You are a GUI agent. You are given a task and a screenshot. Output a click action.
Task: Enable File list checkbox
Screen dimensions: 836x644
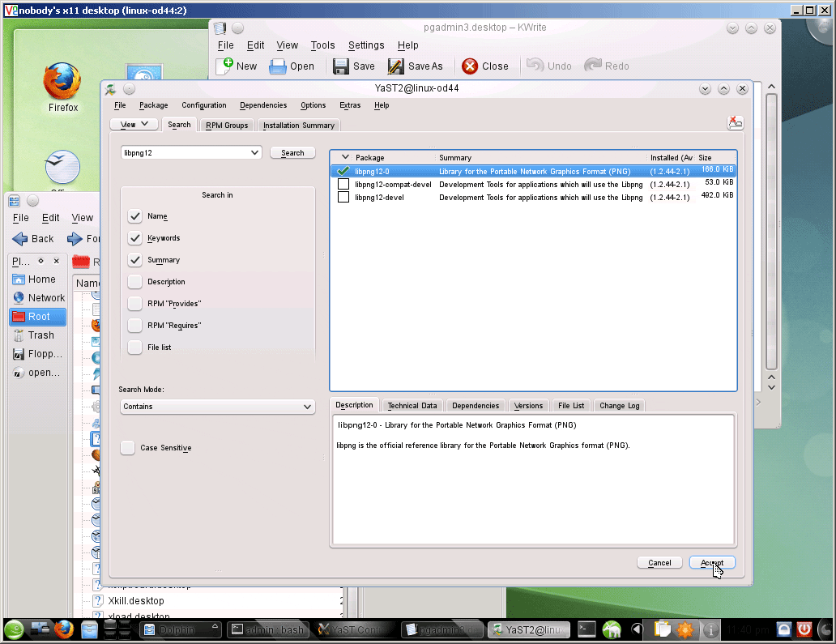tap(135, 348)
